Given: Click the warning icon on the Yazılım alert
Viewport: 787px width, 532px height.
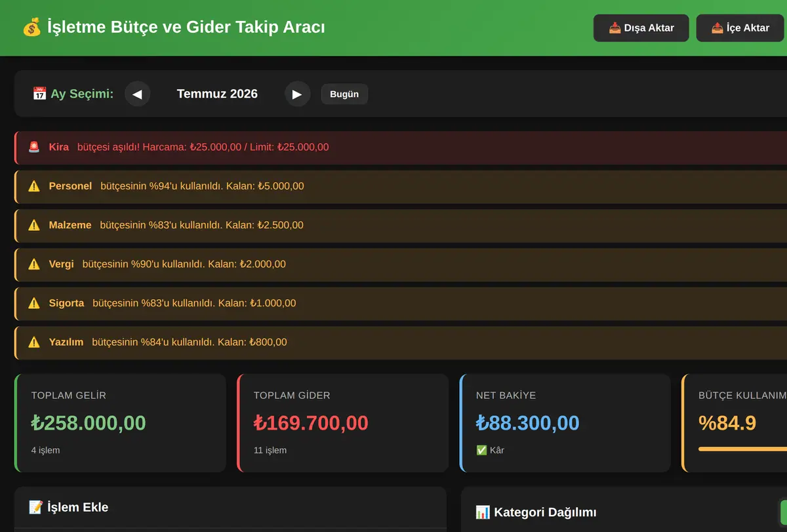Looking at the screenshot, I should 34,342.
